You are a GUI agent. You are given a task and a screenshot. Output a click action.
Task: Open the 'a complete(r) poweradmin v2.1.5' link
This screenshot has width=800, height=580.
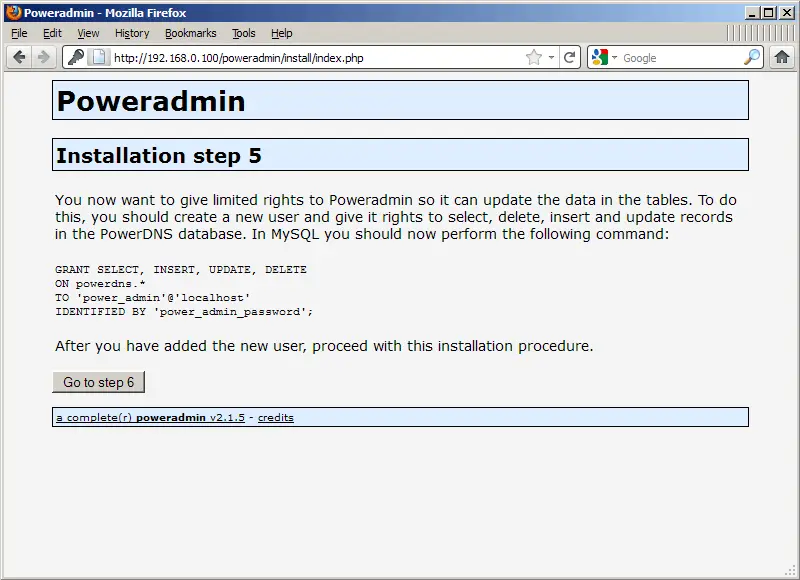[151, 417]
